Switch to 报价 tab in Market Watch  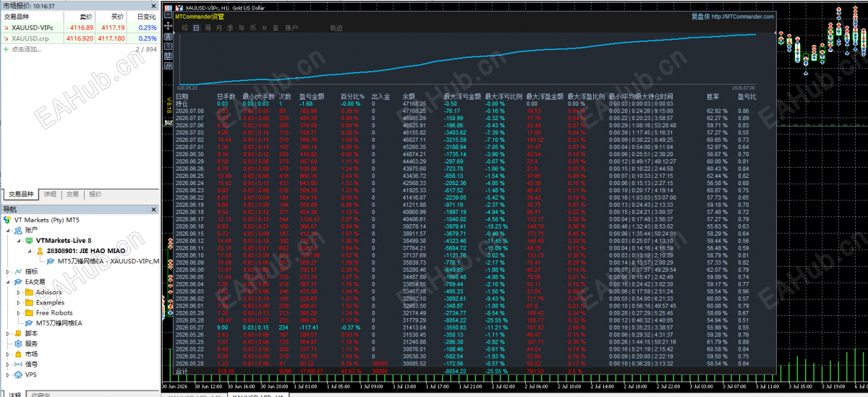95,195
